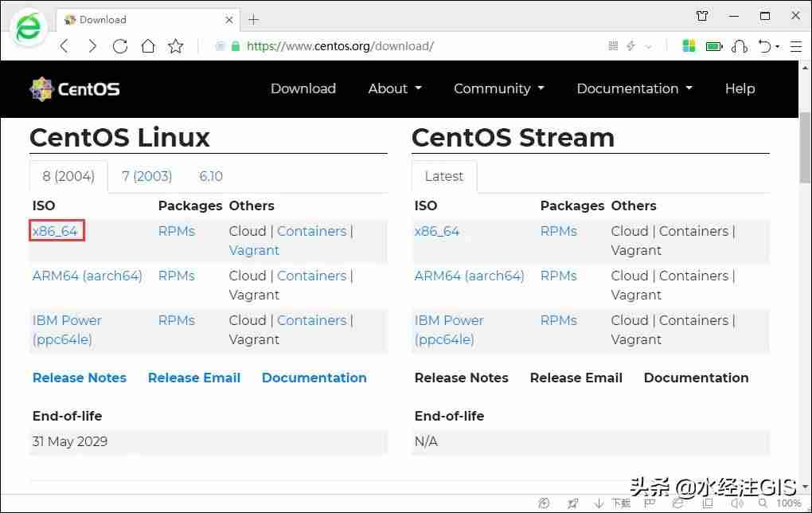Show the page QR code icon
The image size is (812, 513).
613,46
